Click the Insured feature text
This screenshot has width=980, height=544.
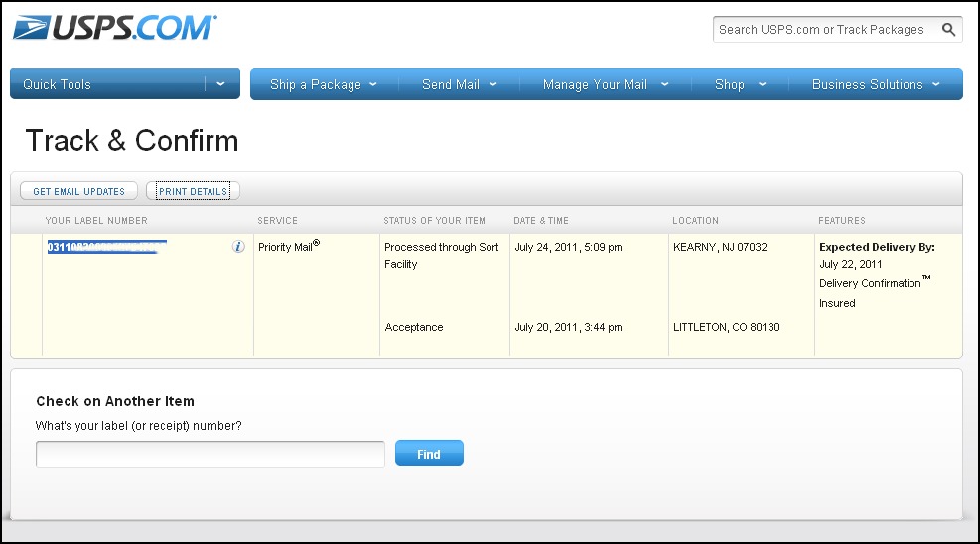pyautogui.click(x=837, y=303)
